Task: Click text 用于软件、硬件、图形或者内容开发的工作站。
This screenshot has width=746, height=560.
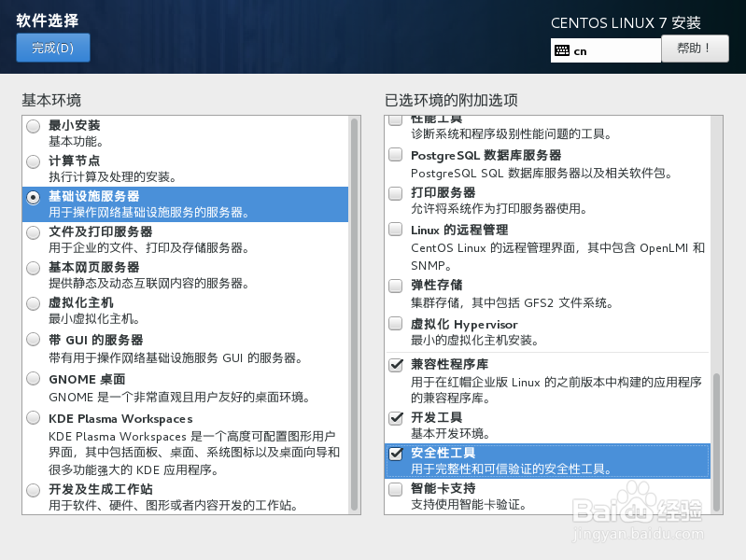Action: [x=174, y=506]
